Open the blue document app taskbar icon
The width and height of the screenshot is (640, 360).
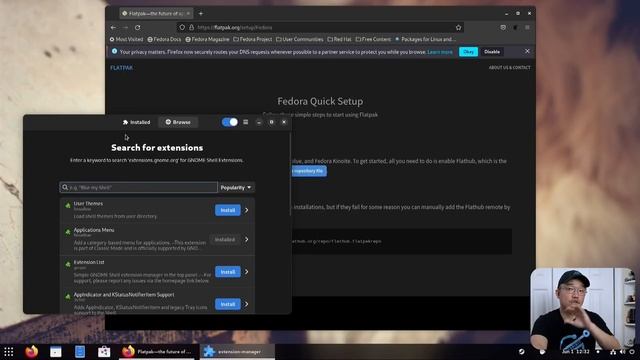point(80,351)
